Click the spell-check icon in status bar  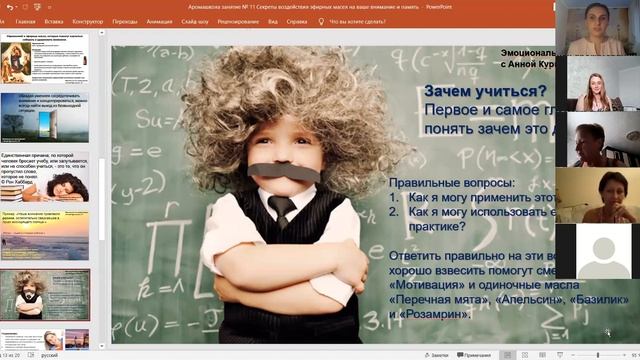coord(31,355)
